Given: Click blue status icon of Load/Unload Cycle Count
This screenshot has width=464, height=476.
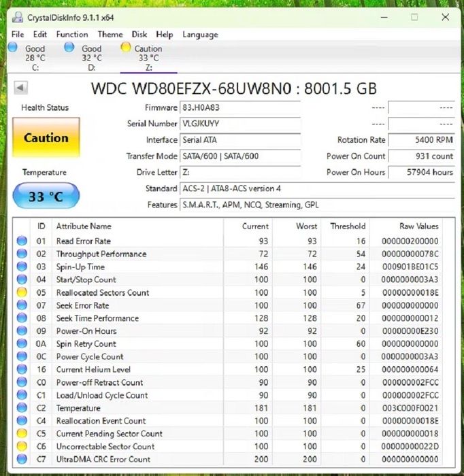Looking at the screenshot, I should coord(22,395).
